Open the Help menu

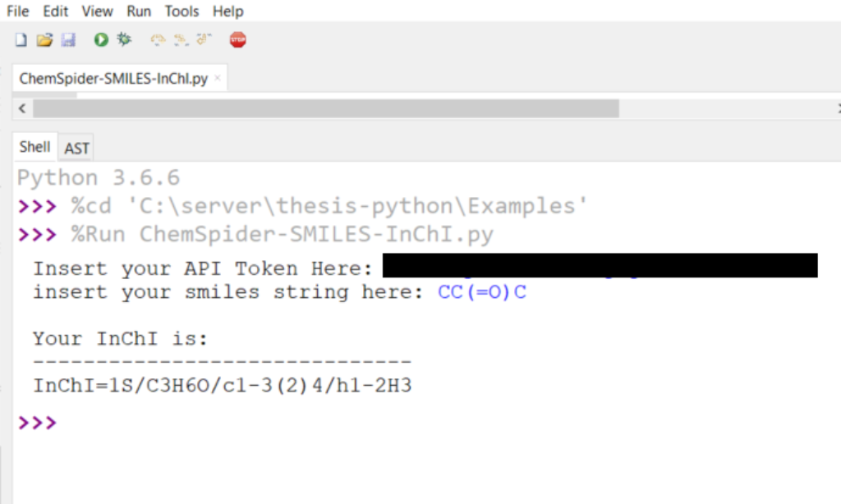[227, 11]
